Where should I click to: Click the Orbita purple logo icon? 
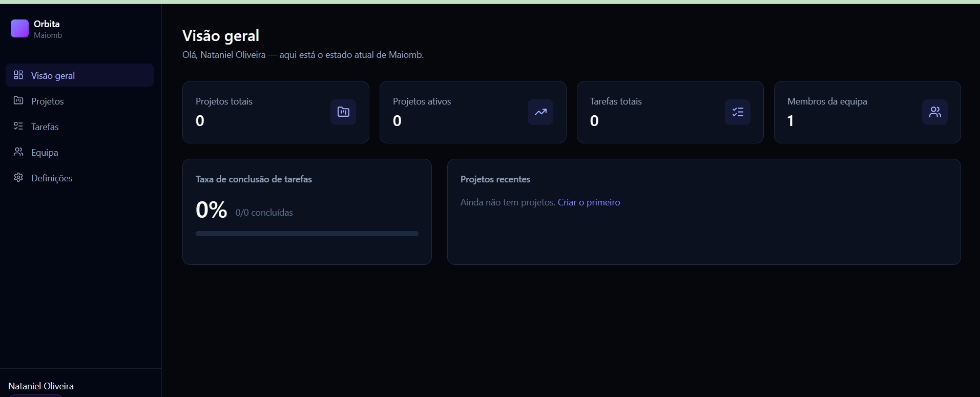pos(19,29)
